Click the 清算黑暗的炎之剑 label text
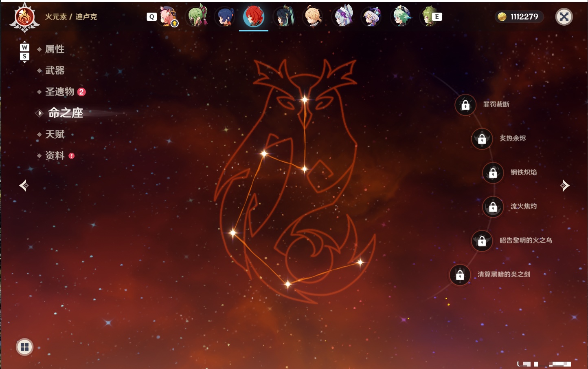The height and width of the screenshot is (369, 588). 504,274
